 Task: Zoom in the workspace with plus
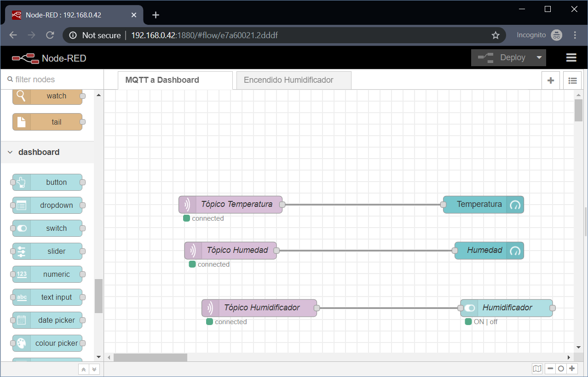pyautogui.click(x=572, y=369)
